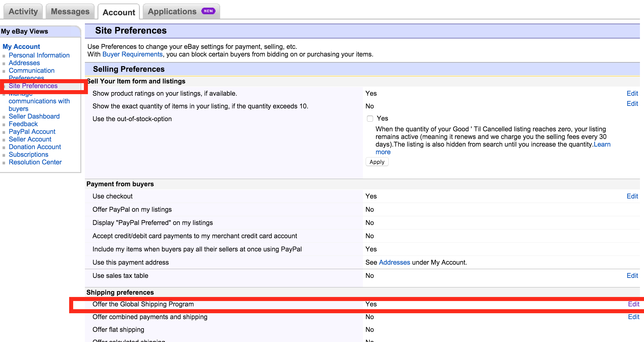Click the Addresses link under payment address
Image resolution: width=644 pixels, height=342 pixels.
(394, 262)
